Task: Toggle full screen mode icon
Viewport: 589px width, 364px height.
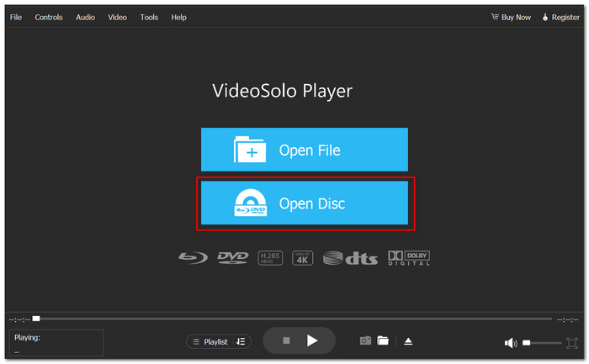Action: pos(571,343)
